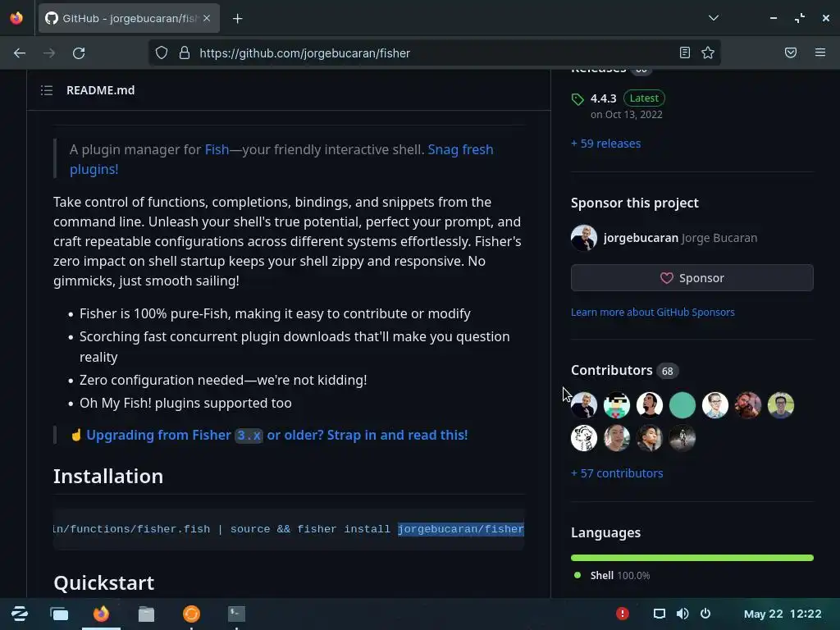Click the desktop workspace icon in the taskbar
This screenshot has width=840, height=630.
[x=59, y=614]
